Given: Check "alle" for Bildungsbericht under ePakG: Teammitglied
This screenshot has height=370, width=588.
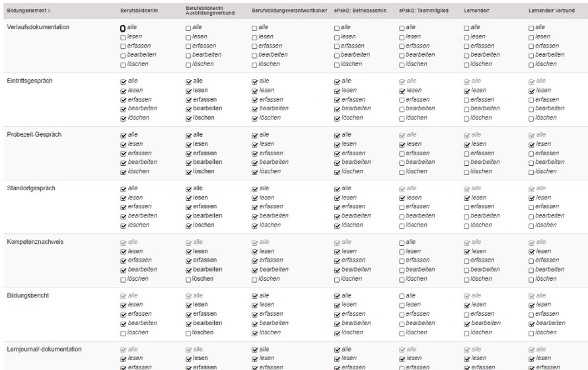Looking at the screenshot, I should pos(402,297).
